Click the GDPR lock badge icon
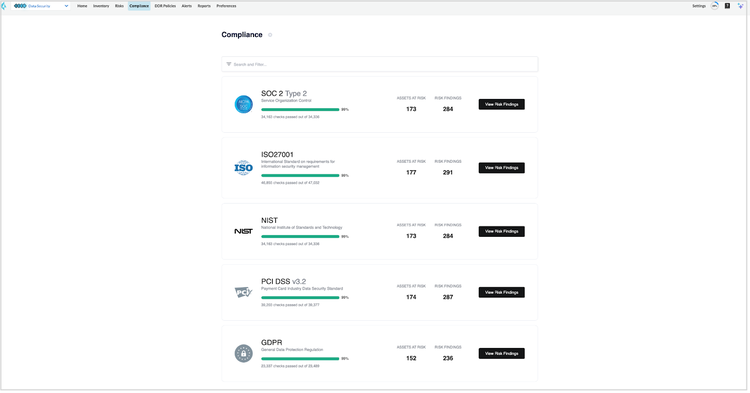 tap(243, 354)
